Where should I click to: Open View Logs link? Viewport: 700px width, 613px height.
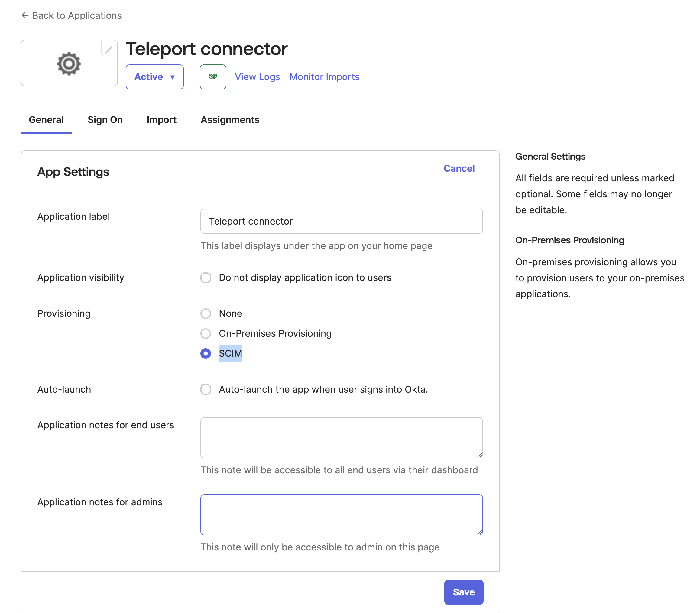point(257,77)
